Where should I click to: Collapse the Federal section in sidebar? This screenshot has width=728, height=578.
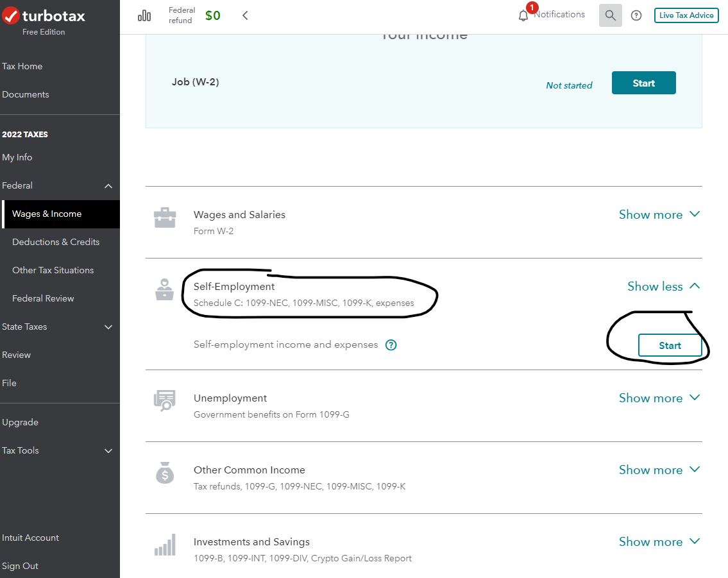108,186
